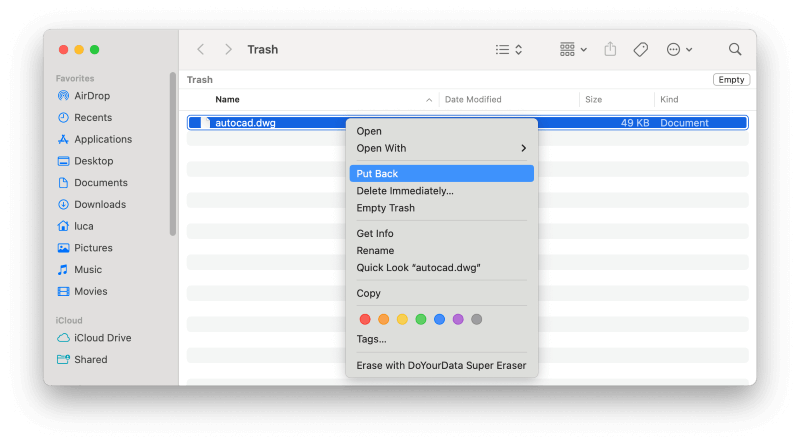800x443 pixels.
Task: Click the sidebar scrollbar
Action: (x=172, y=154)
